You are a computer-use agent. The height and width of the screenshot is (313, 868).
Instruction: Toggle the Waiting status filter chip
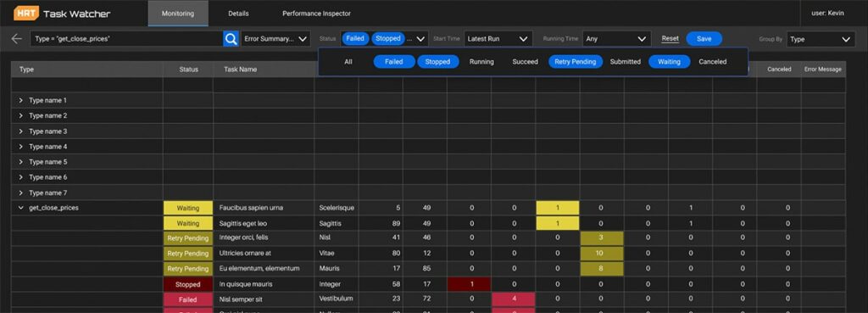coord(670,61)
